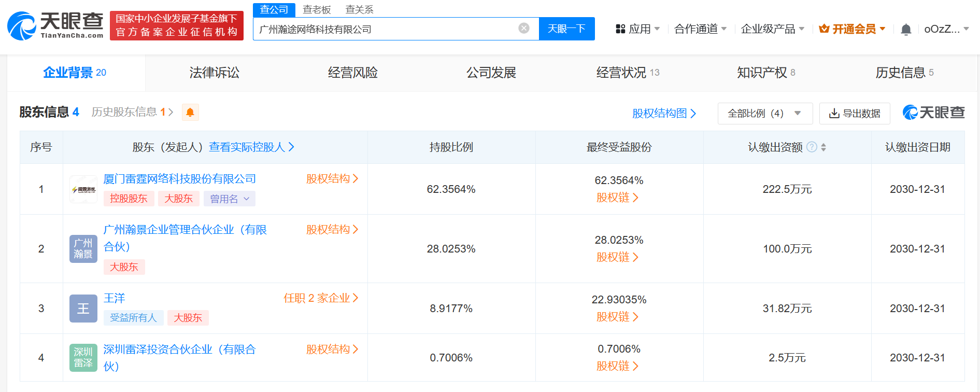Open the 应用 dropdown menu

click(x=637, y=29)
